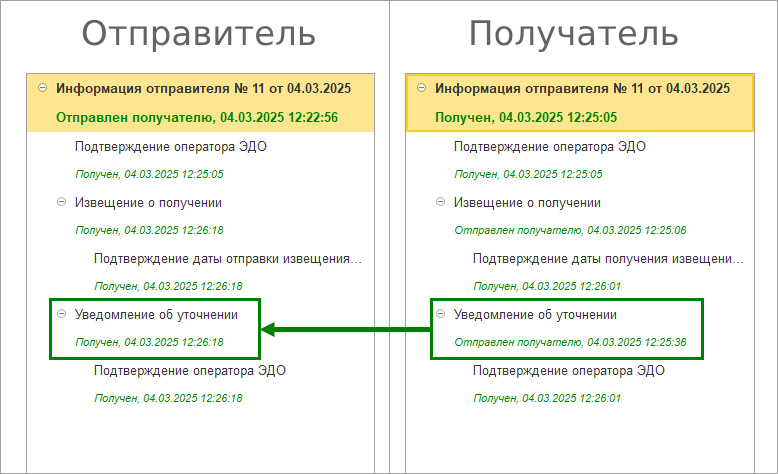Viewport: 778px width, 474px height.
Task: Select sender's 'Подтверждение оператора ЭДО' above 'Извещение о получении'
Action: [x=170, y=147]
